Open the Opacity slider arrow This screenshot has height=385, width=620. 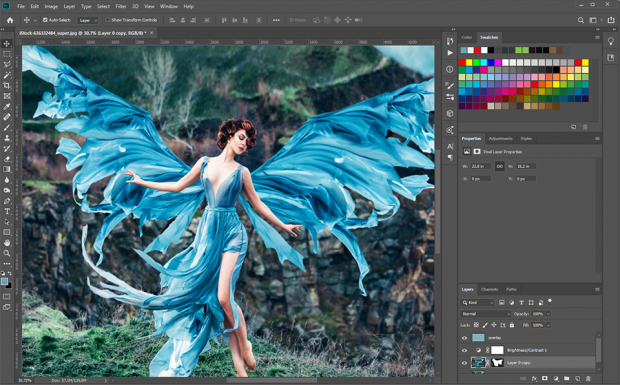548,314
